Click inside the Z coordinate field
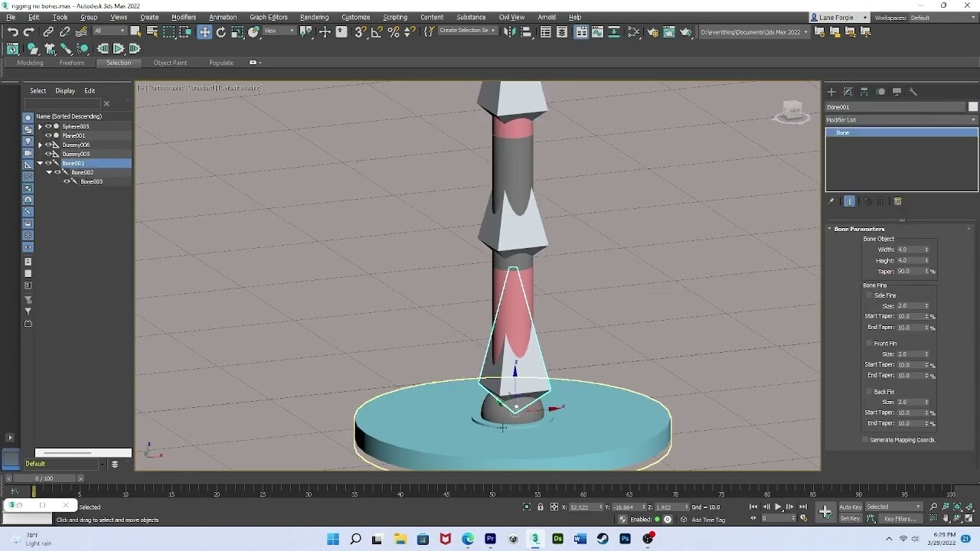980x551 pixels. click(668, 507)
